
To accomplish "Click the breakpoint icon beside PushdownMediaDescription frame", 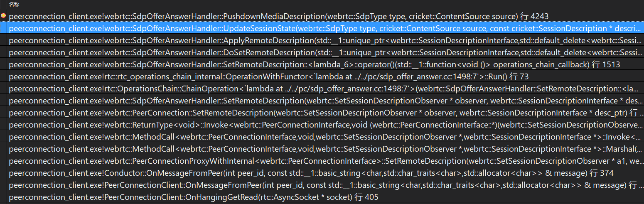I will [3, 16].
